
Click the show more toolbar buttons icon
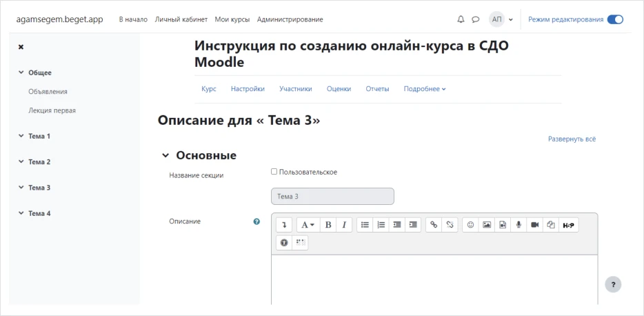[284, 225]
